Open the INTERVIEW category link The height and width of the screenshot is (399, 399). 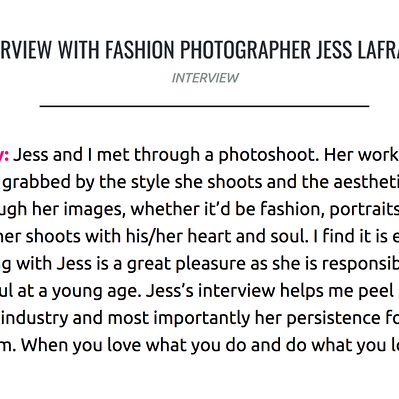pyautogui.click(x=205, y=78)
